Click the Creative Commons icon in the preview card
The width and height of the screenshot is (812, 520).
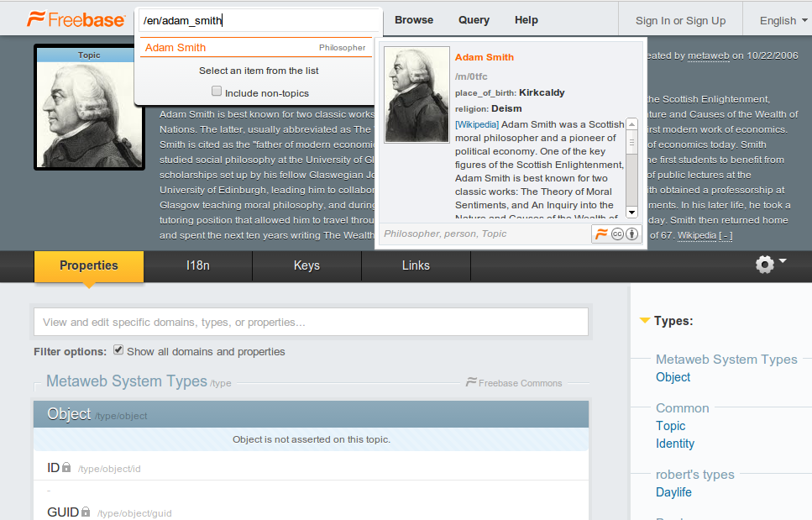click(617, 234)
